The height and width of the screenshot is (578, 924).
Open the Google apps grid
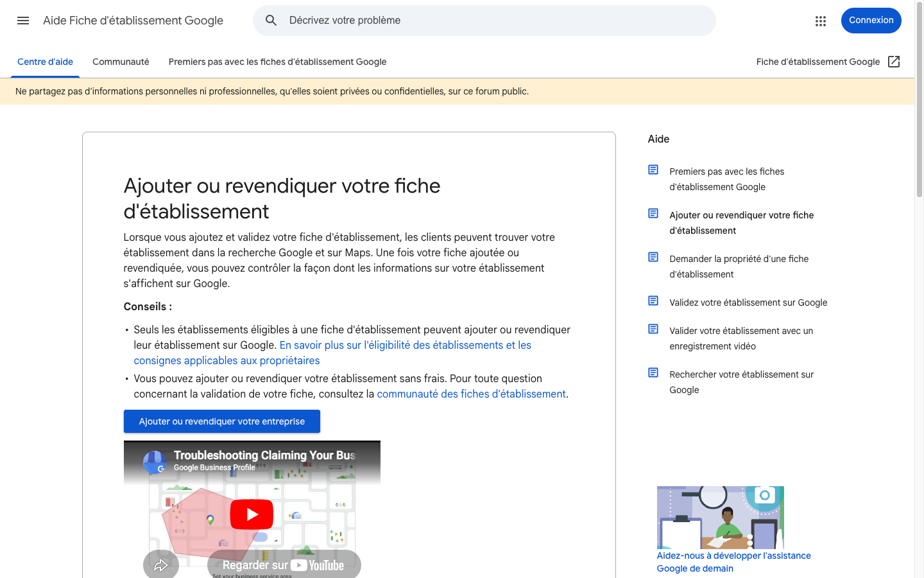tap(820, 21)
